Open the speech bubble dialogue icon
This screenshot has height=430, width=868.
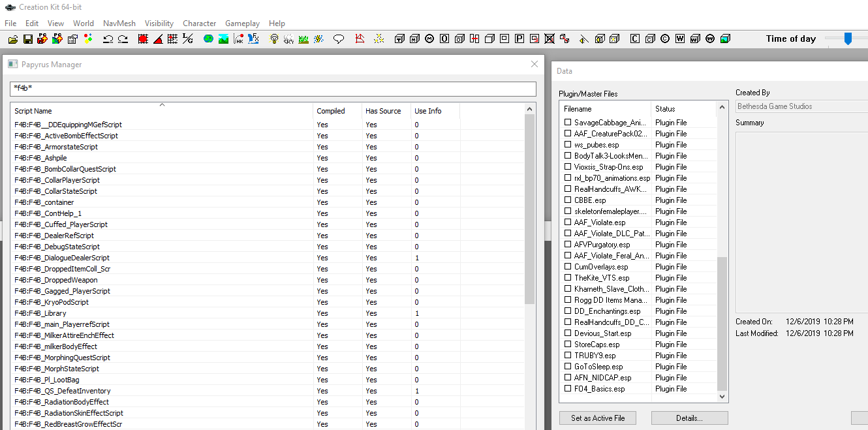point(339,39)
